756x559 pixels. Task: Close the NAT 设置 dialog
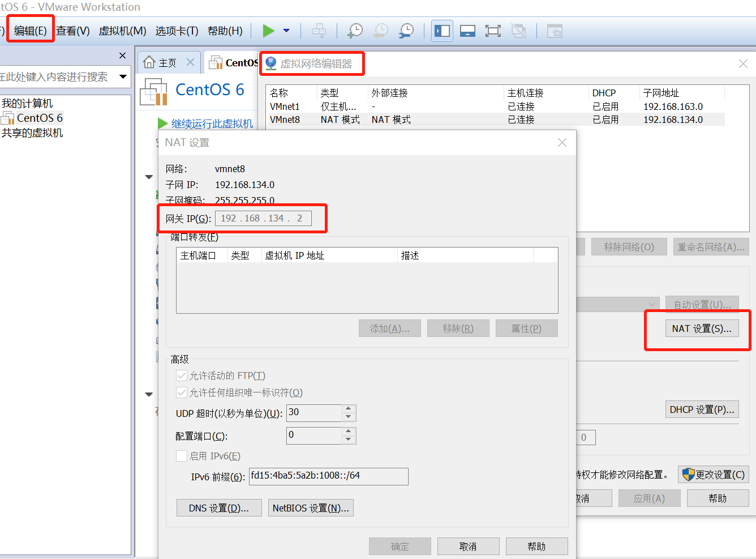(x=562, y=143)
